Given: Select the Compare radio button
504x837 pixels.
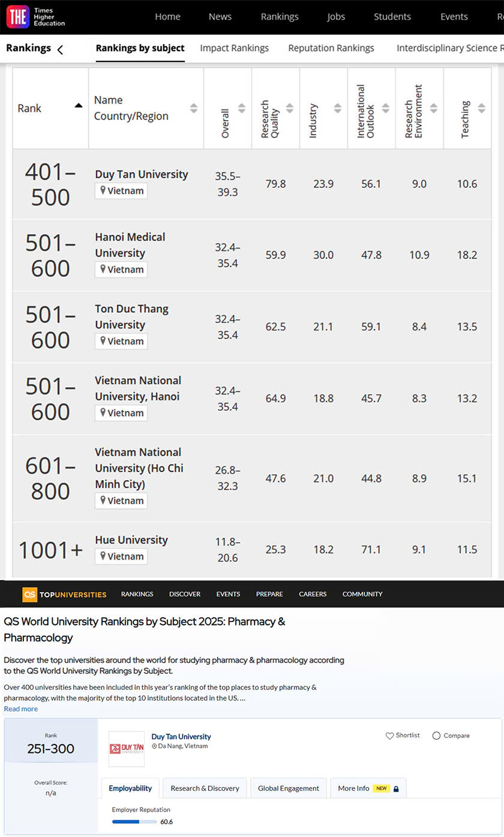Looking at the screenshot, I should pyautogui.click(x=436, y=736).
